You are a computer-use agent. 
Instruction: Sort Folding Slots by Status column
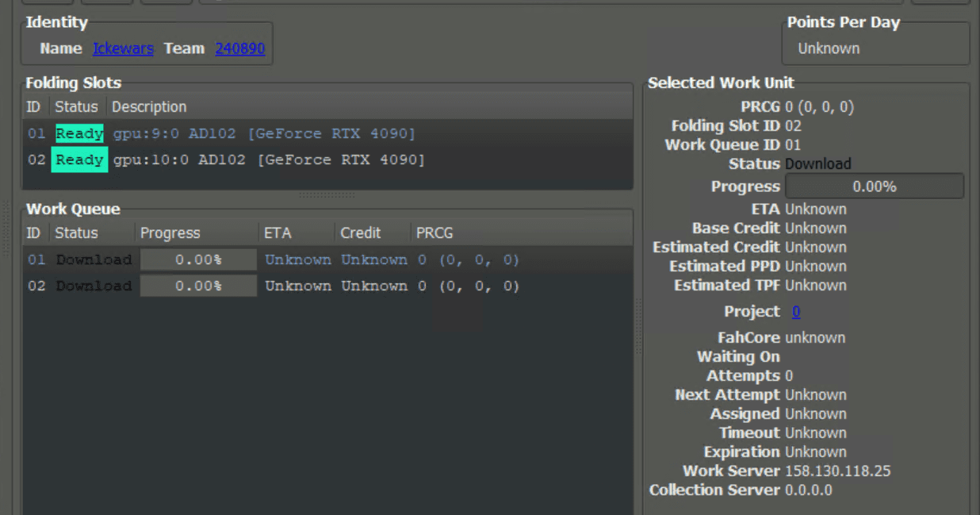[76, 107]
